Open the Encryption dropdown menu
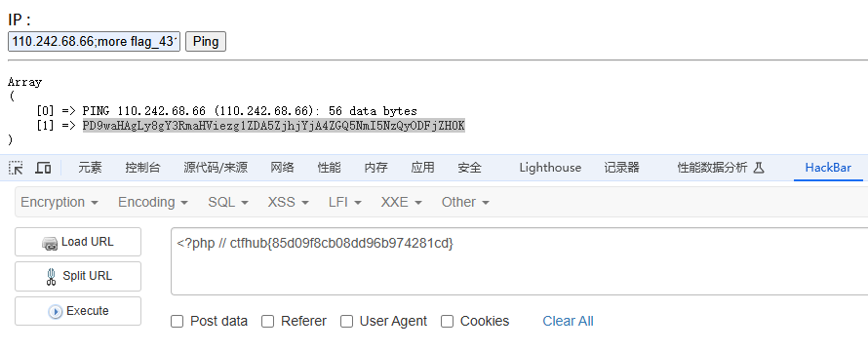Viewport: 868px width, 351px height. [x=59, y=202]
